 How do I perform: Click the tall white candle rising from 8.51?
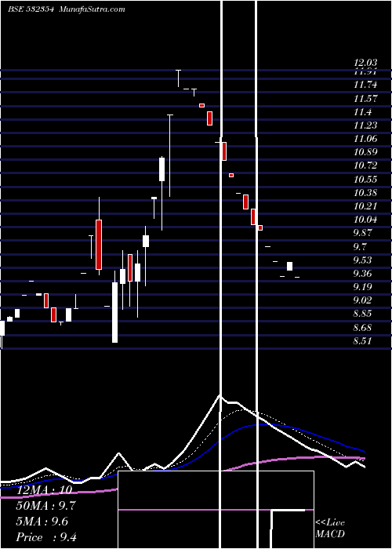pyautogui.click(x=114, y=312)
